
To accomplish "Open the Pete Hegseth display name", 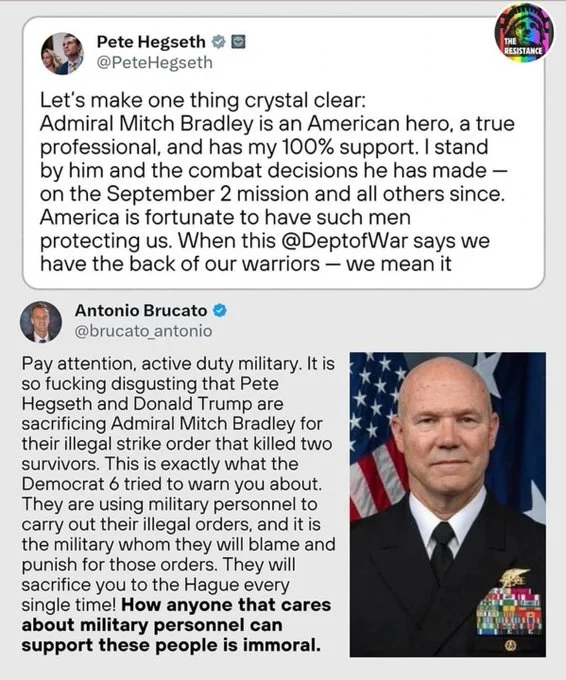I will 151,42.
